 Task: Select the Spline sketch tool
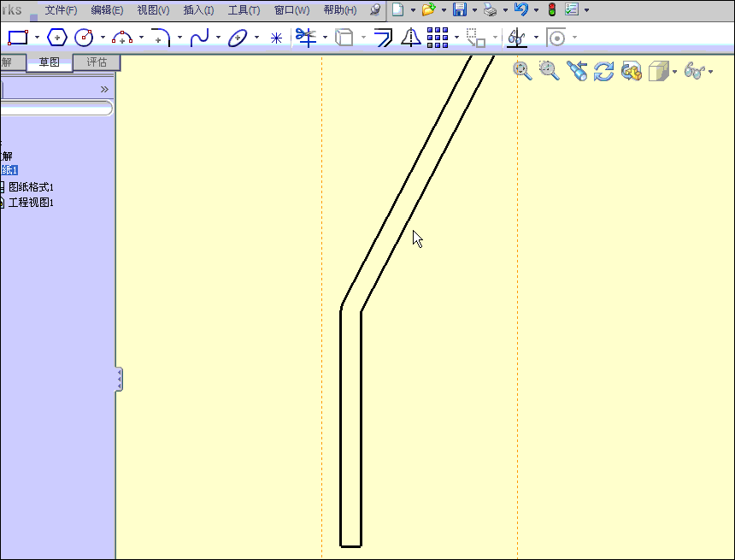(x=200, y=38)
